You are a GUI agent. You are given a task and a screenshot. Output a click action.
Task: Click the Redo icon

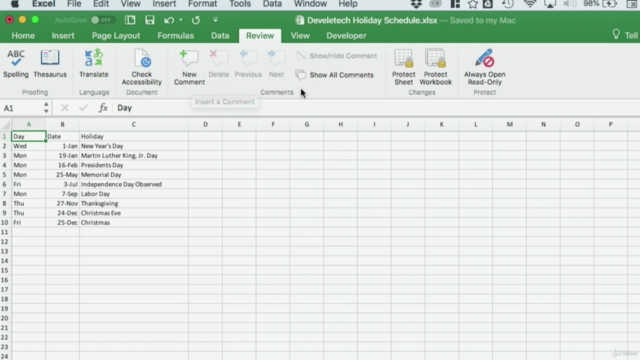[x=196, y=20]
